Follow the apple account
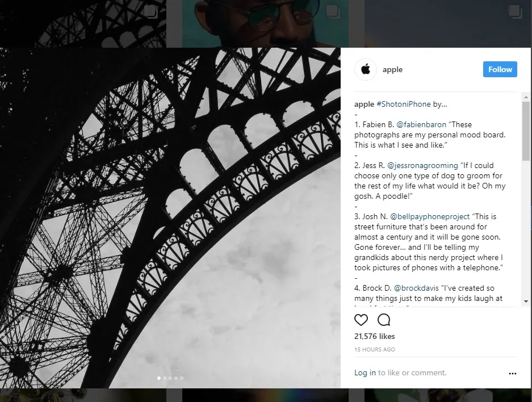This screenshot has height=402, width=532. 500,69
